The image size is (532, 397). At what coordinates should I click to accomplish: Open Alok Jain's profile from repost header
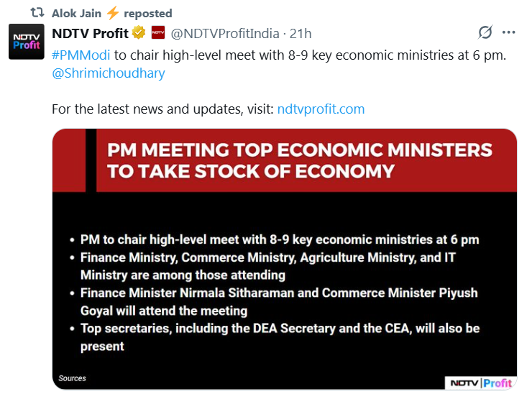76,13
